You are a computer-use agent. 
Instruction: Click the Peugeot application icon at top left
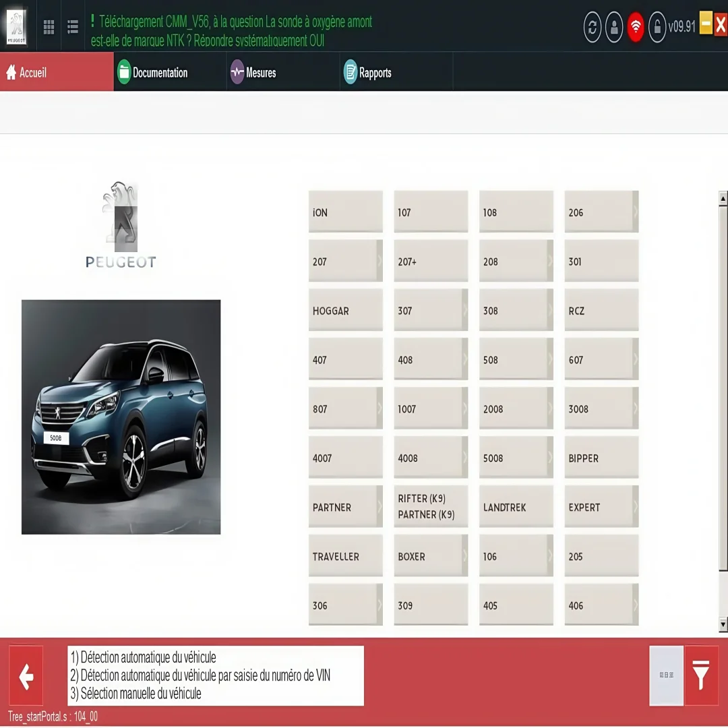[x=16, y=27]
